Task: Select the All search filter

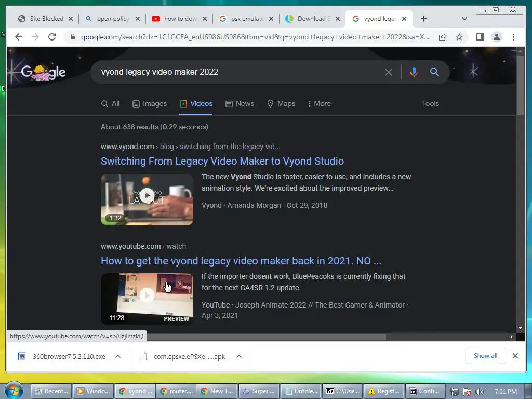Action: tap(110, 103)
